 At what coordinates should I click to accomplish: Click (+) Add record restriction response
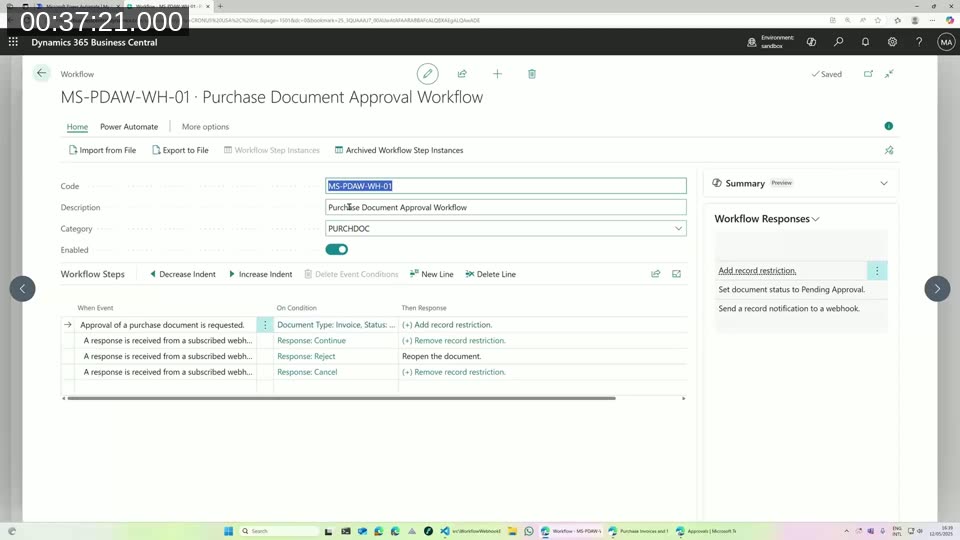click(447, 324)
